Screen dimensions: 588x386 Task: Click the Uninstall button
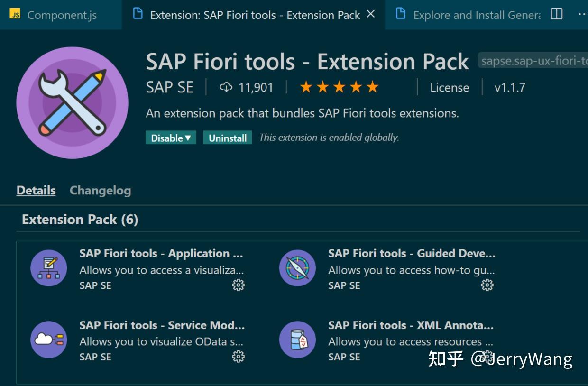click(x=227, y=138)
